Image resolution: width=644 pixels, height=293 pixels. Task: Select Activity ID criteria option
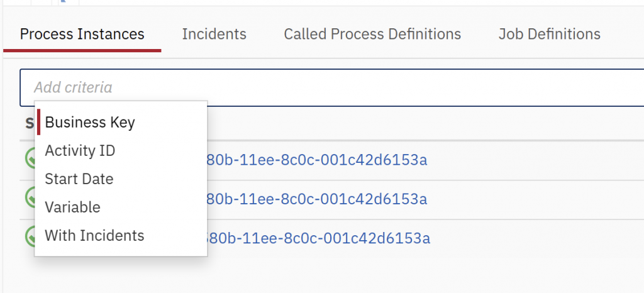click(x=80, y=151)
